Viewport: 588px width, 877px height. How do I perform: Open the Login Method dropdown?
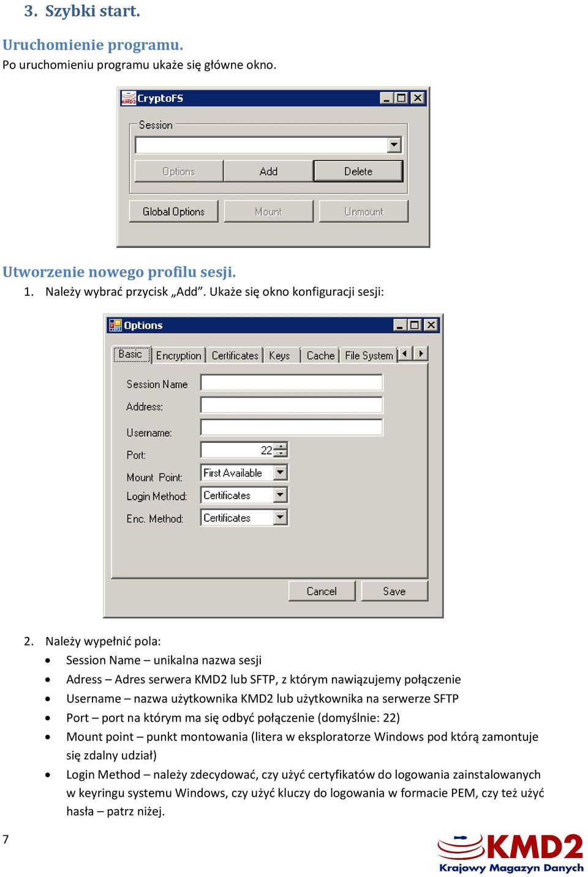coord(281,495)
